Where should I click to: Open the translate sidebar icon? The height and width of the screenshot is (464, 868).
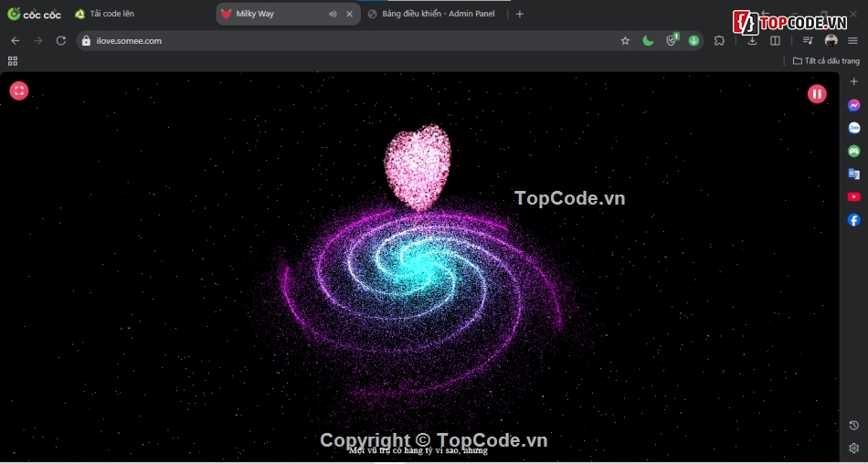click(853, 174)
